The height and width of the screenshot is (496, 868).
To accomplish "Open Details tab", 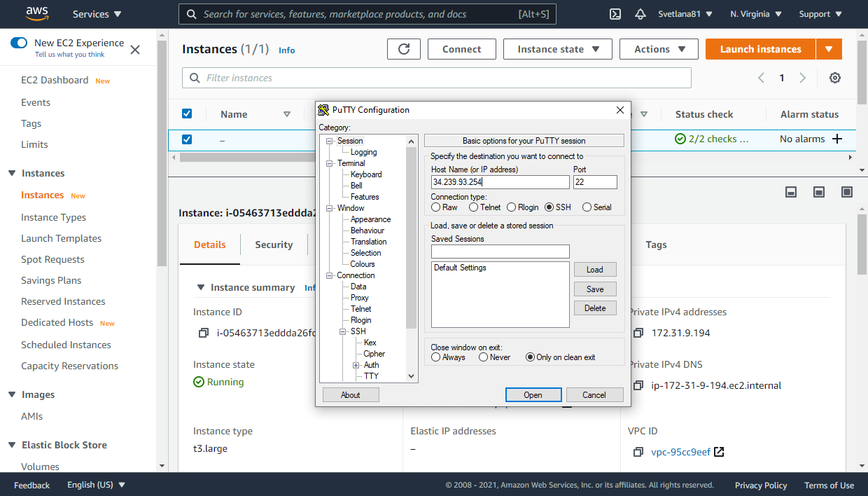I will click(210, 244).
